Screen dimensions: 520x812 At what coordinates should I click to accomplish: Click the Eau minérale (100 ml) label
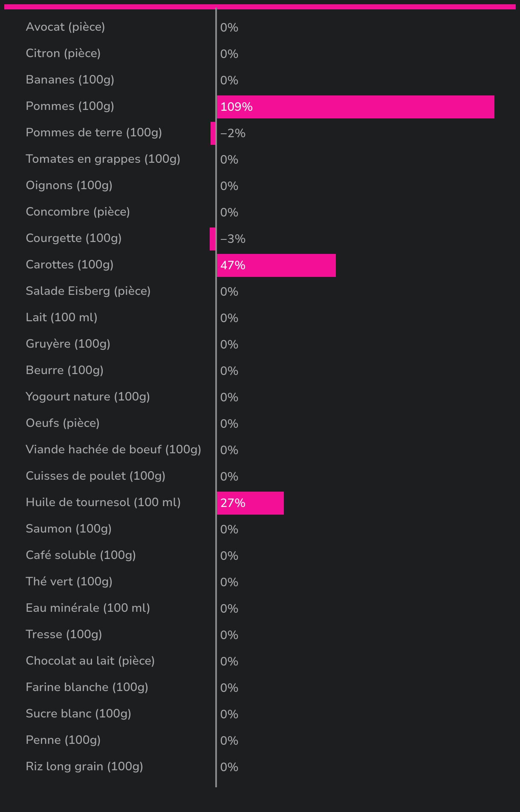88,608
